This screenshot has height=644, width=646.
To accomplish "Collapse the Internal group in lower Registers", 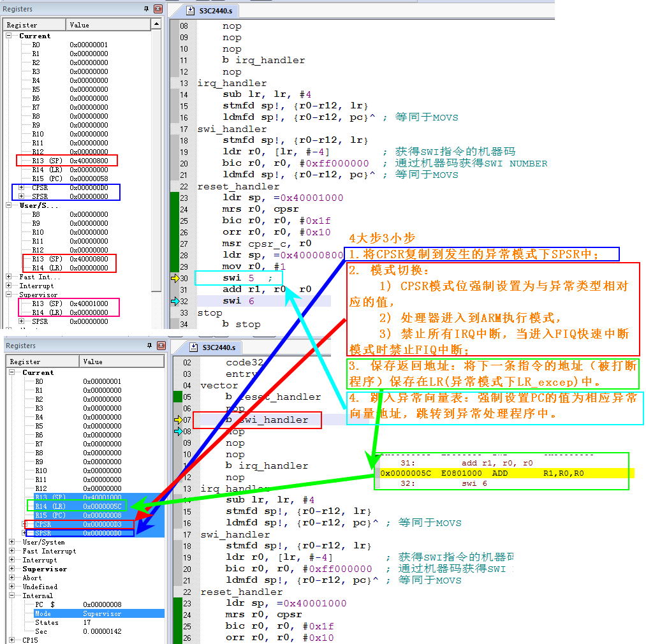I will pos(12,596).
